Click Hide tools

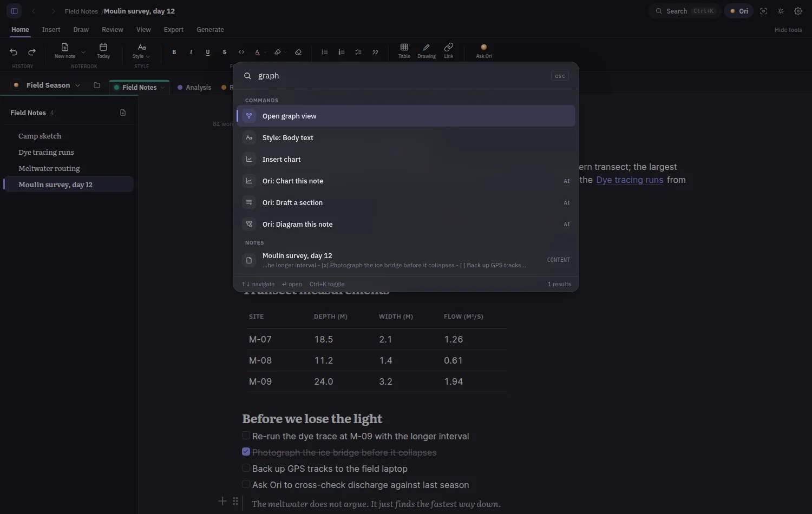click(788, 30)
